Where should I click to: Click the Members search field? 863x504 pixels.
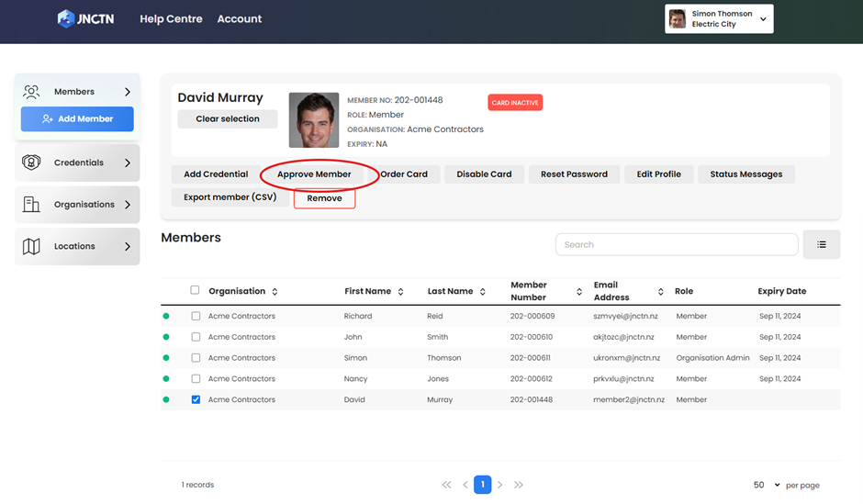676,244
